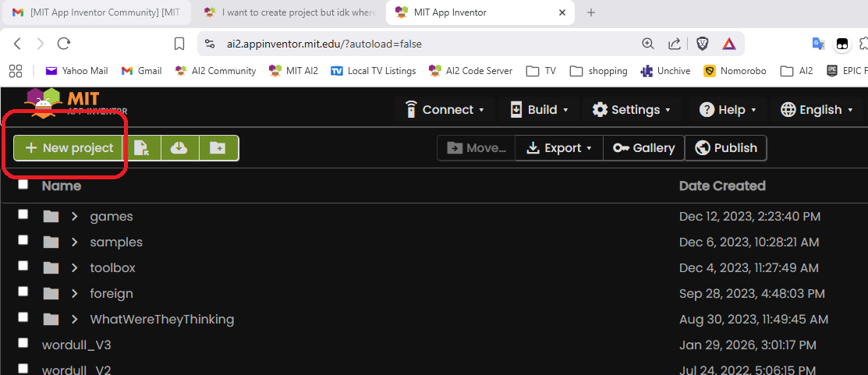Open the wordull_V3 project

pyautogui.click(x=76, y=345)
